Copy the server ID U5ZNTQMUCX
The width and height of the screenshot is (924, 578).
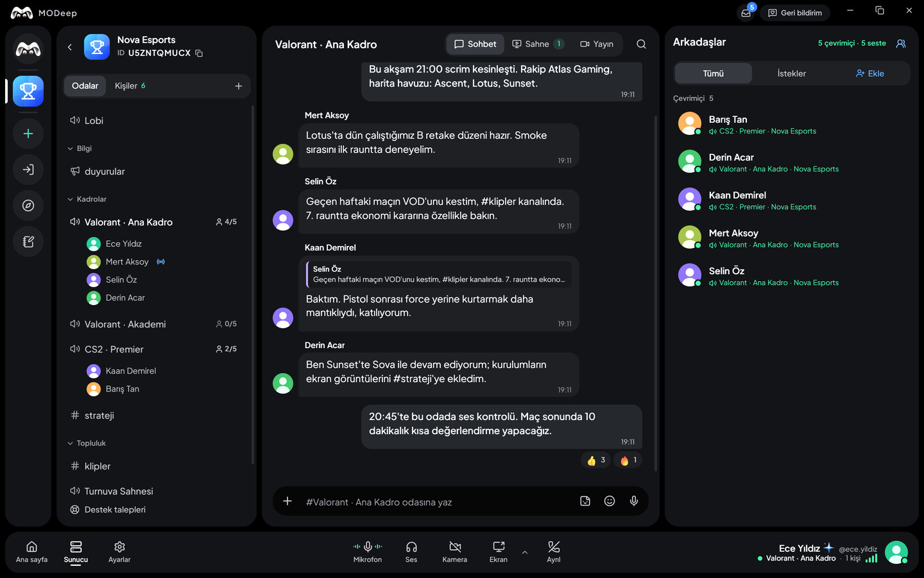(x=199, y=53)
